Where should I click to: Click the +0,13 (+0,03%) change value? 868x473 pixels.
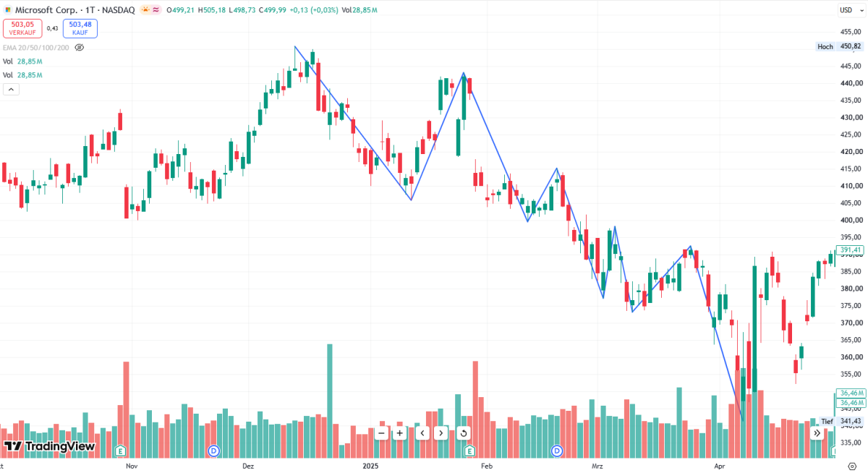tap(315, 10)
